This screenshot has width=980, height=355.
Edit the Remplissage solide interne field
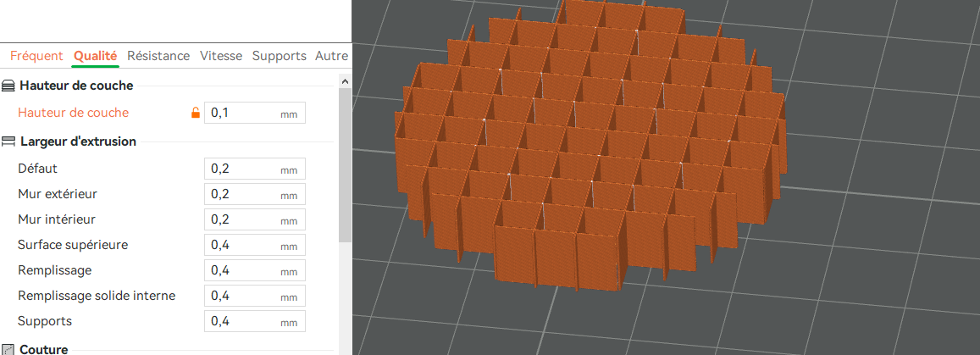click(255, 296)
